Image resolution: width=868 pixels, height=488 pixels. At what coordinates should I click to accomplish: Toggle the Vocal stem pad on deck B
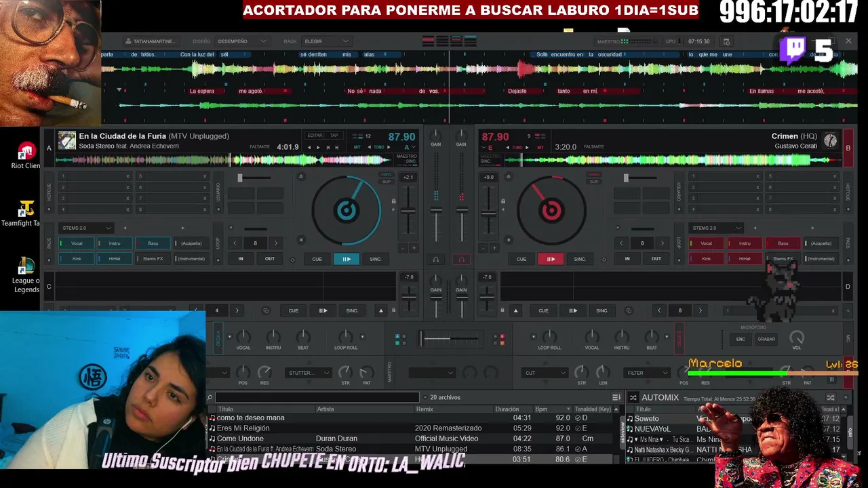point(706,243)
